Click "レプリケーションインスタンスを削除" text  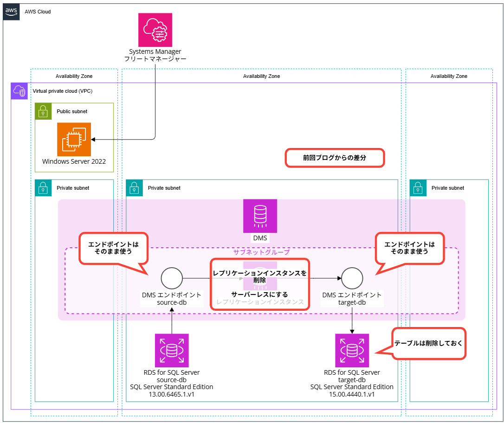click(x=260, y=276)
